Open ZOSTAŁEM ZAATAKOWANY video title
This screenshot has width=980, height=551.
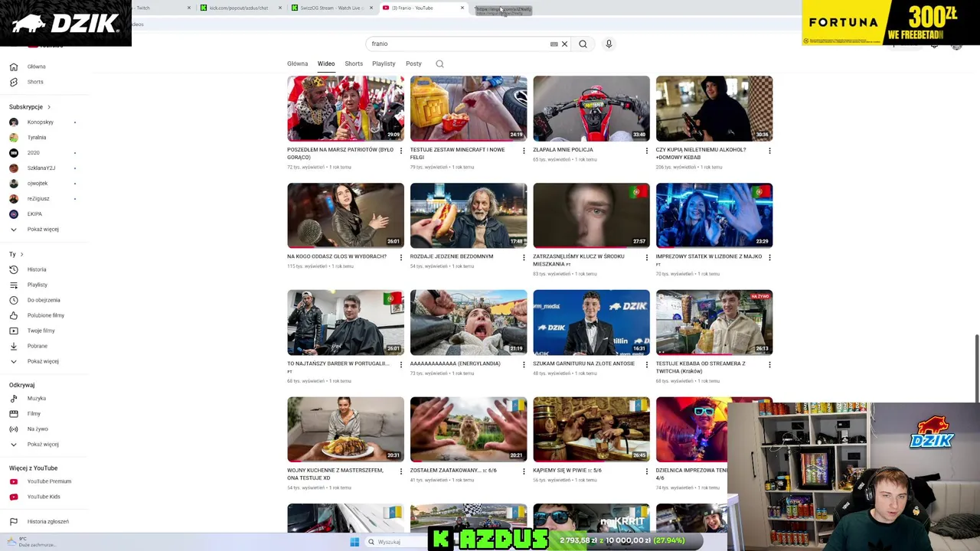[453, 471]
